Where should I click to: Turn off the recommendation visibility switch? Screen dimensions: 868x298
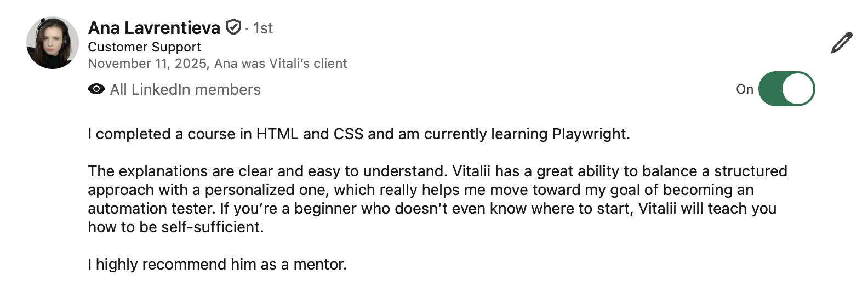[x=786, y=89]
